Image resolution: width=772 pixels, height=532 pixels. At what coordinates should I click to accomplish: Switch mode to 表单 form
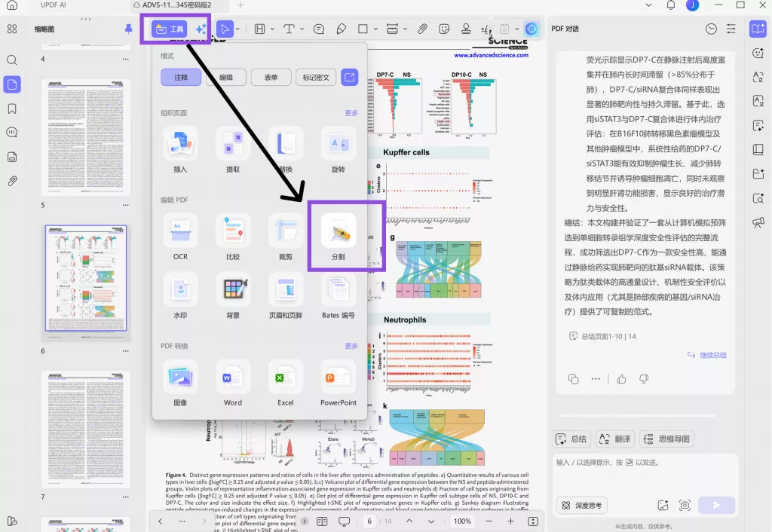point(271,78)
